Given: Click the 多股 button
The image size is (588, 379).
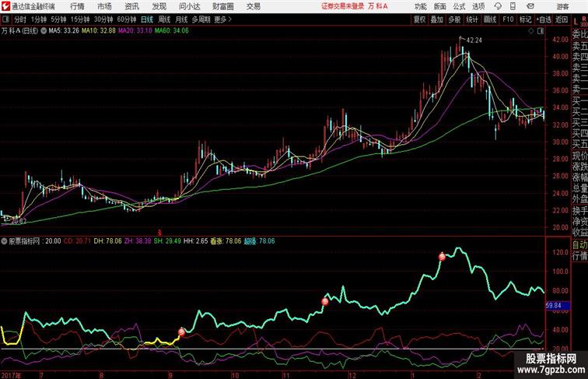Looking at the screenshot, I should pyautogui.click(x=454, y=19).
